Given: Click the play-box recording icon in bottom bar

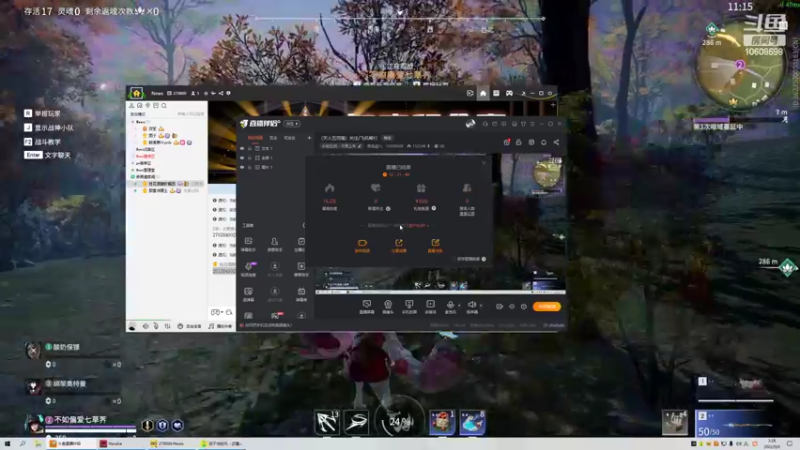Looking at the screenshot, I should [x=430, y=305].
